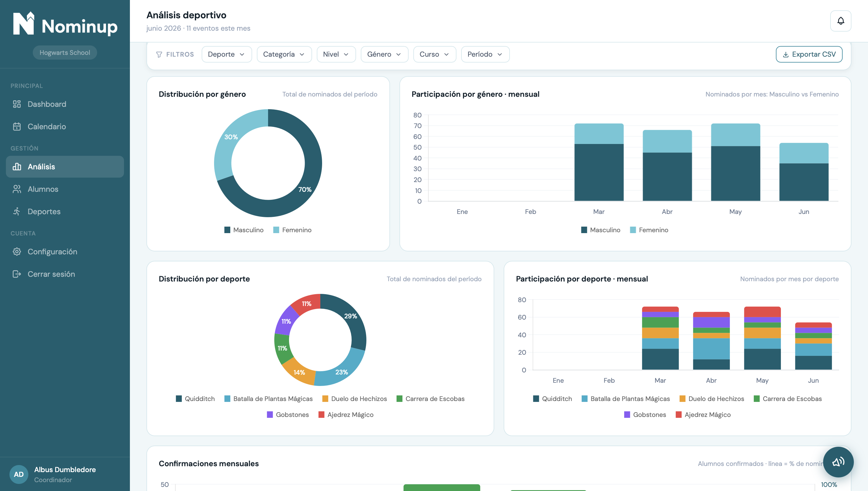Click the Hogwarts School badge
Screen dimensions: 868x491
(x=65, y=53)
